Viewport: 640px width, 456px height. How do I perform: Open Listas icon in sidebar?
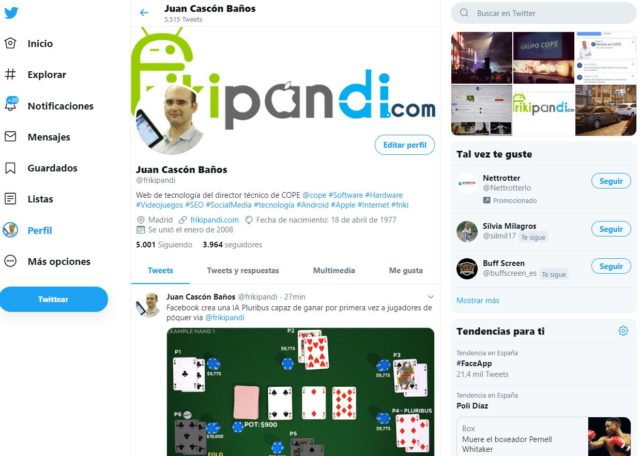tap(10, 199)
